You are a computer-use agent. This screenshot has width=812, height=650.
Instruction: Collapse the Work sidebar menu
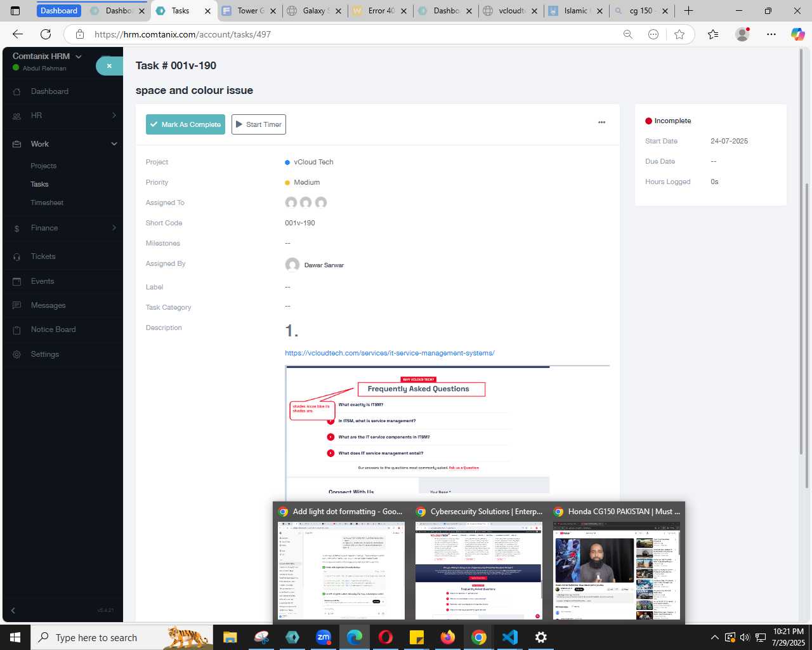tap(114, 144)
